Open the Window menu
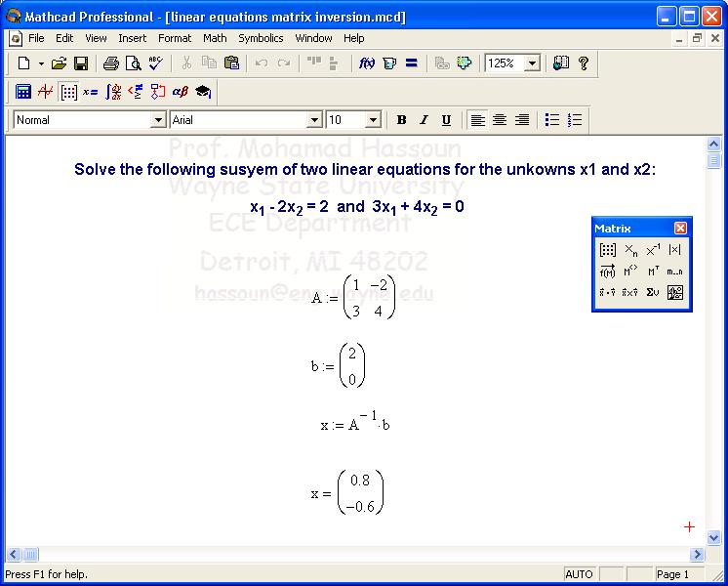728x586 pixels. tap(313, 38)
